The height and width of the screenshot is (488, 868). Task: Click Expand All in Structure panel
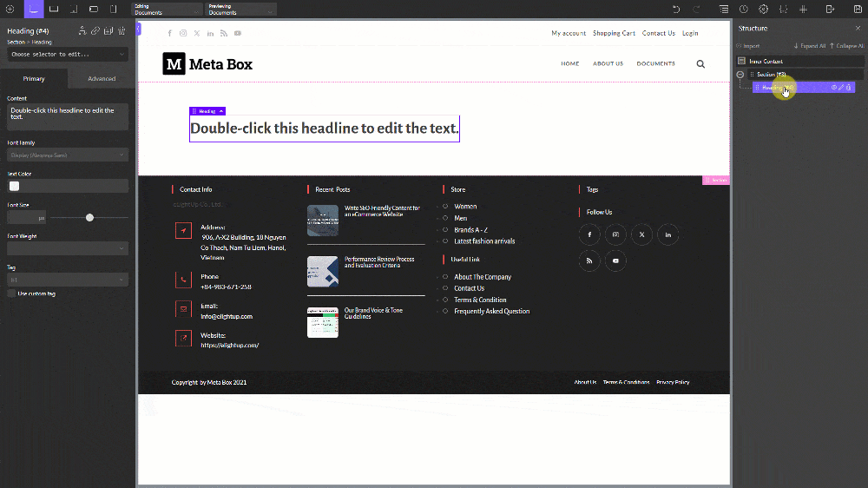[809, 46]
